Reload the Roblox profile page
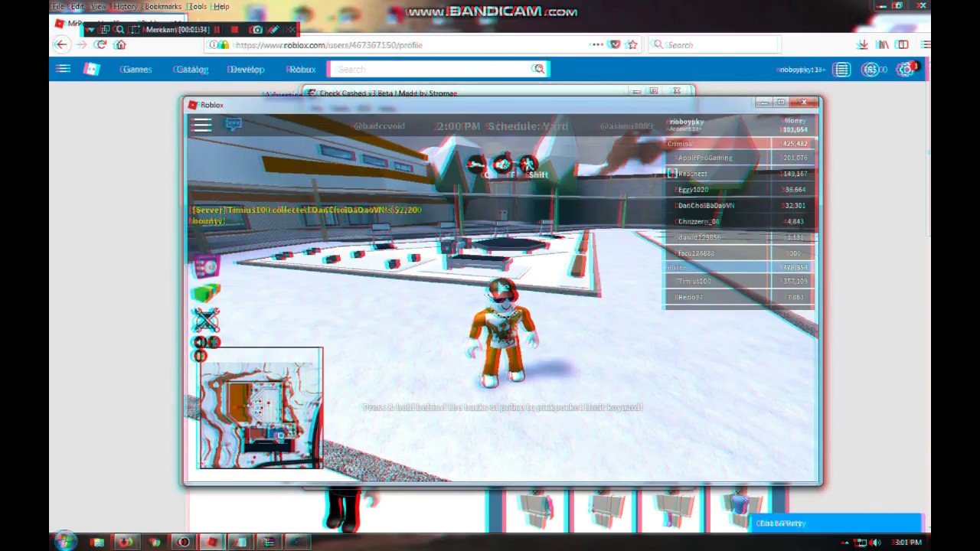 (100, 44)
